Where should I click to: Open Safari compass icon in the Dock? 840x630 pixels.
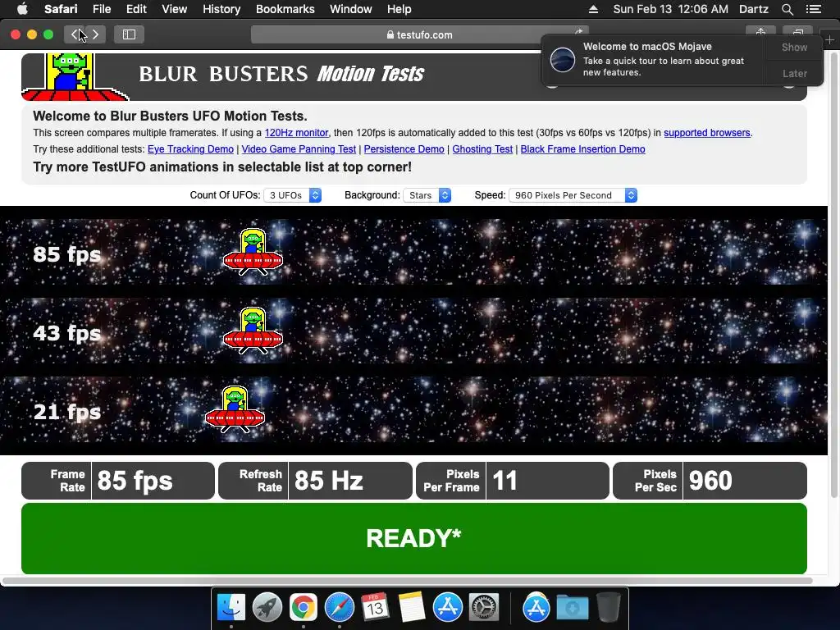(339, 608)
